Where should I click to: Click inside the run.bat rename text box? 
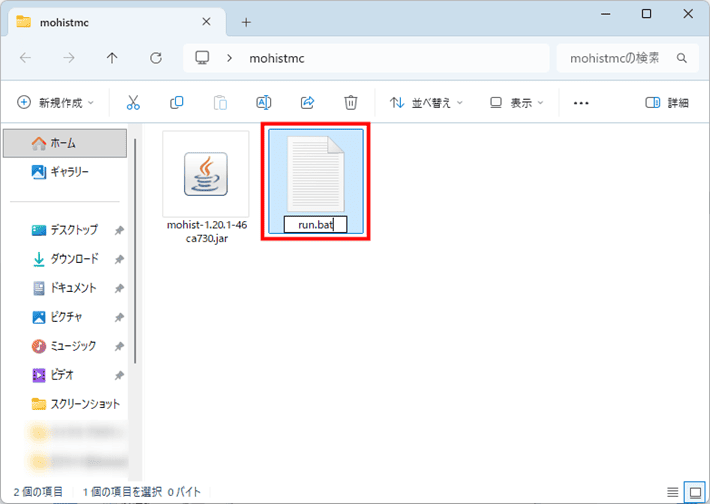tap(315, 225)
